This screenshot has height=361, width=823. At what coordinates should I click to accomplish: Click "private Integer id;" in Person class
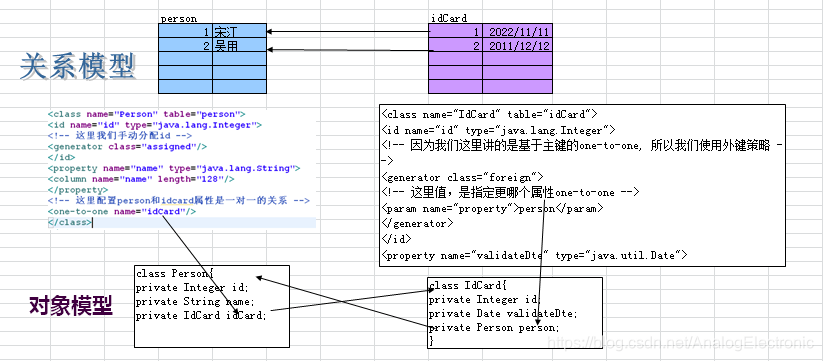(x=192, y=288)
